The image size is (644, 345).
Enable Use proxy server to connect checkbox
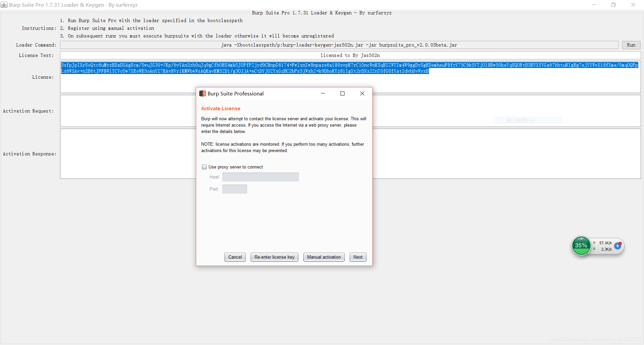tap(204, 167)
